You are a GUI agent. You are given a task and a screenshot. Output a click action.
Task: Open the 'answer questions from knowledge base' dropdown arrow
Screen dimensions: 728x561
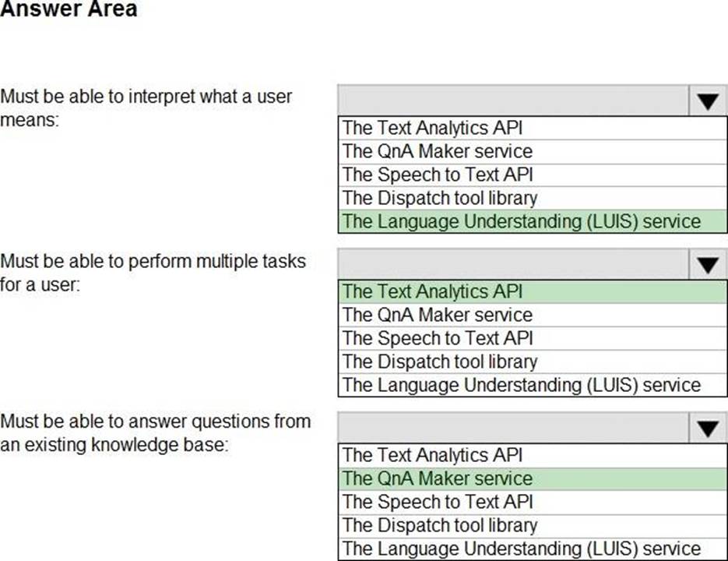point(707,429)
